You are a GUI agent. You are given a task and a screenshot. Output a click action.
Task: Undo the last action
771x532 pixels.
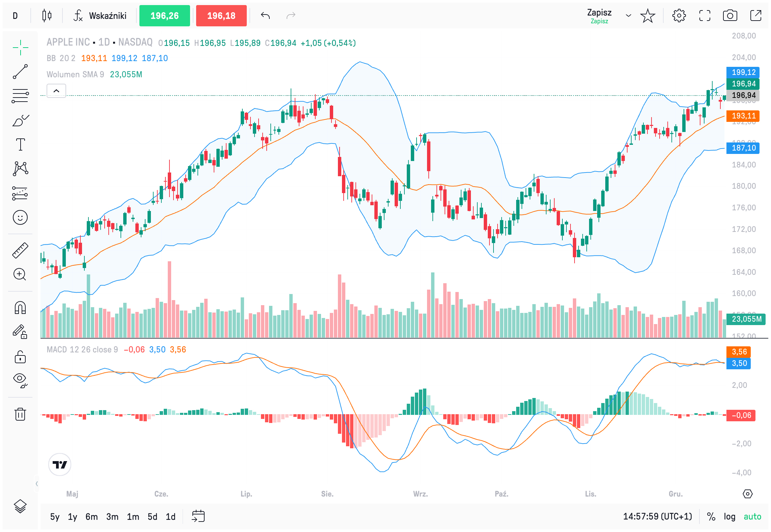(x=265, y=16)
